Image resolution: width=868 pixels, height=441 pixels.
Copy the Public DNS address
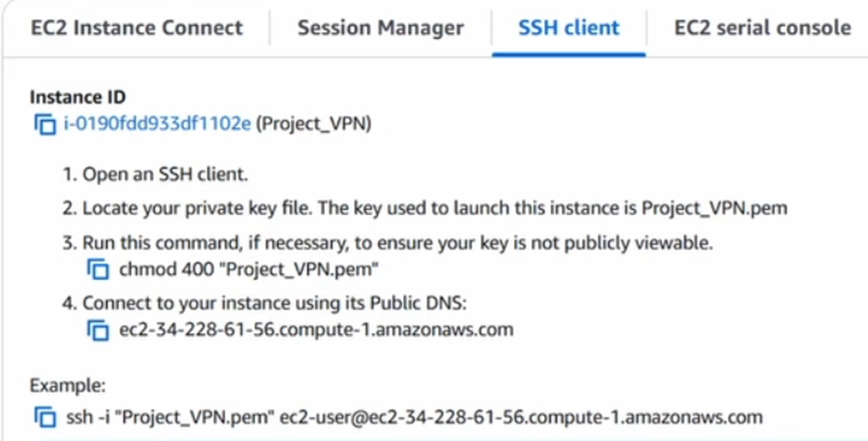[x=98, y=330]
